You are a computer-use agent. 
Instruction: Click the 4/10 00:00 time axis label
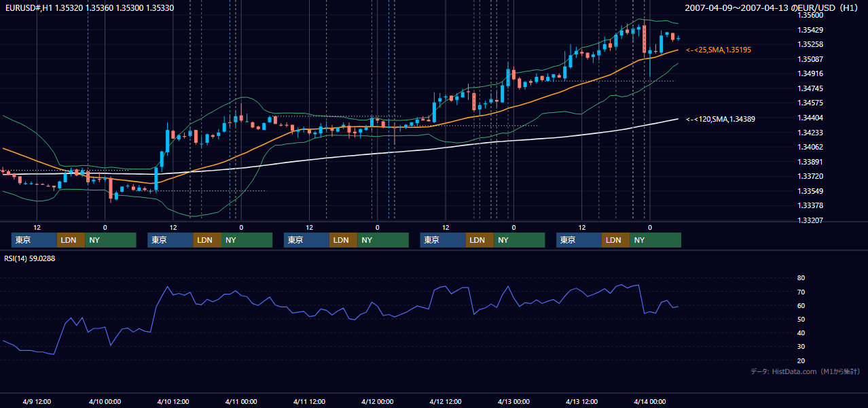pos(105,401)
